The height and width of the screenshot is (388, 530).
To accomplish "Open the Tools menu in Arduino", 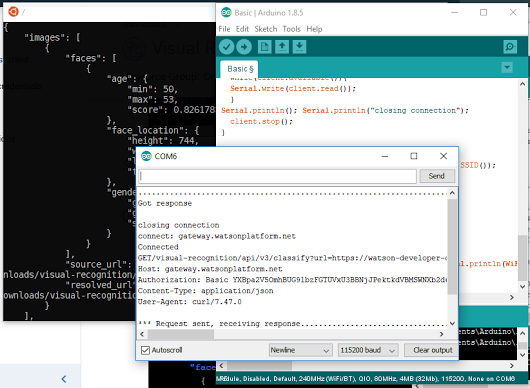I will pos(291,29).
